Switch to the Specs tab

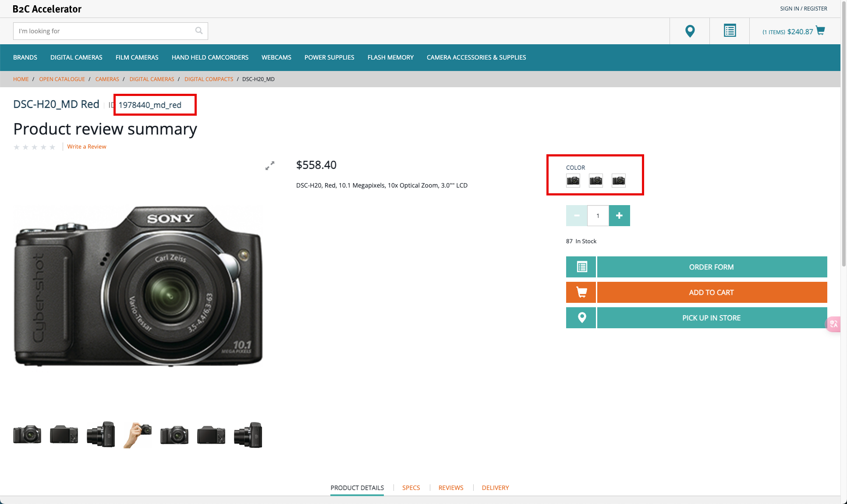(x=411, y=488)
